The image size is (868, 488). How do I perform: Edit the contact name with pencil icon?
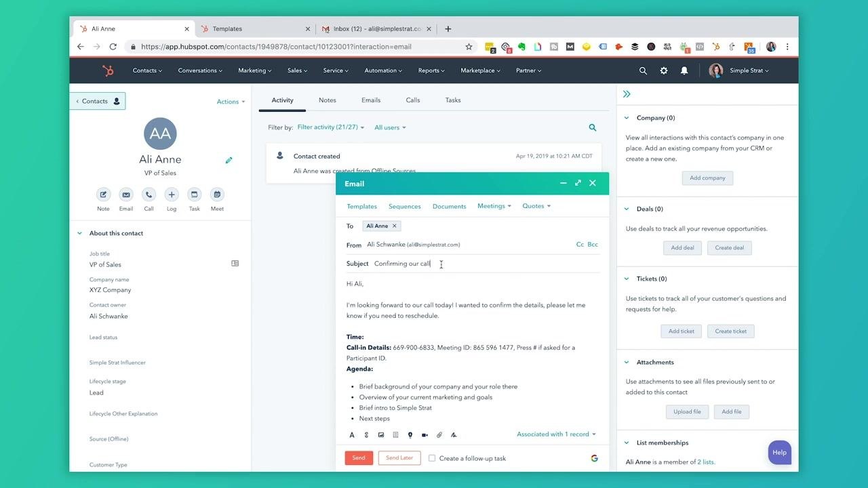229,161
